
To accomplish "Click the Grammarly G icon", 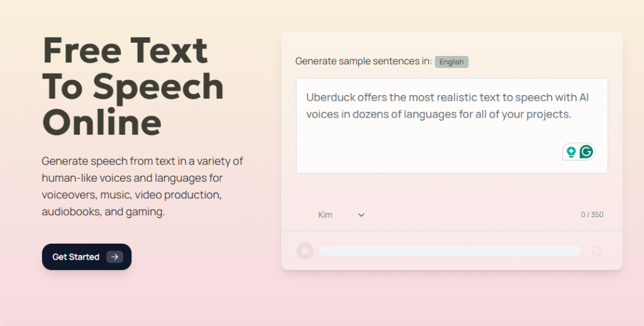I will point(587,152).
